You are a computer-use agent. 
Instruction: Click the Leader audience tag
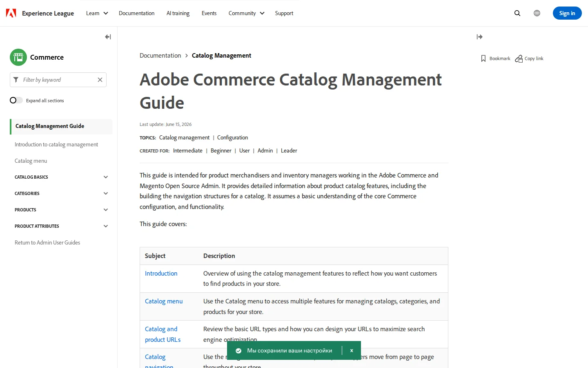pos(289,151)
